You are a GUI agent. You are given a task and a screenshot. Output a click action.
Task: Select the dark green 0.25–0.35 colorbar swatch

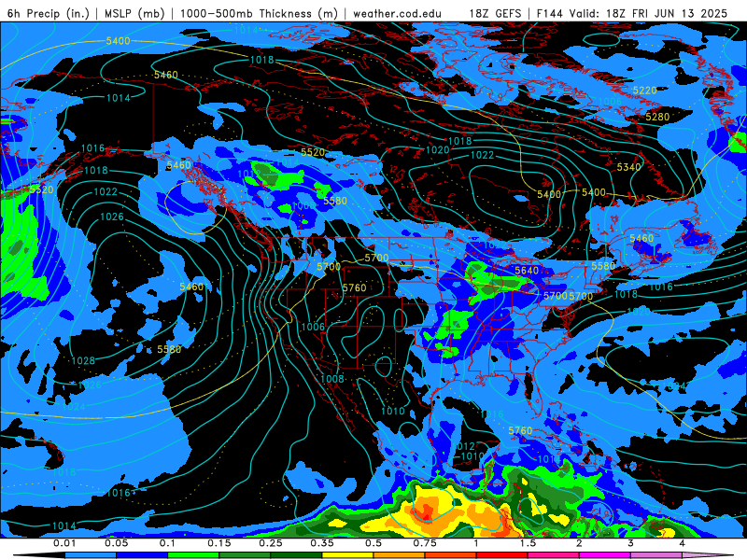pos(296,555)
